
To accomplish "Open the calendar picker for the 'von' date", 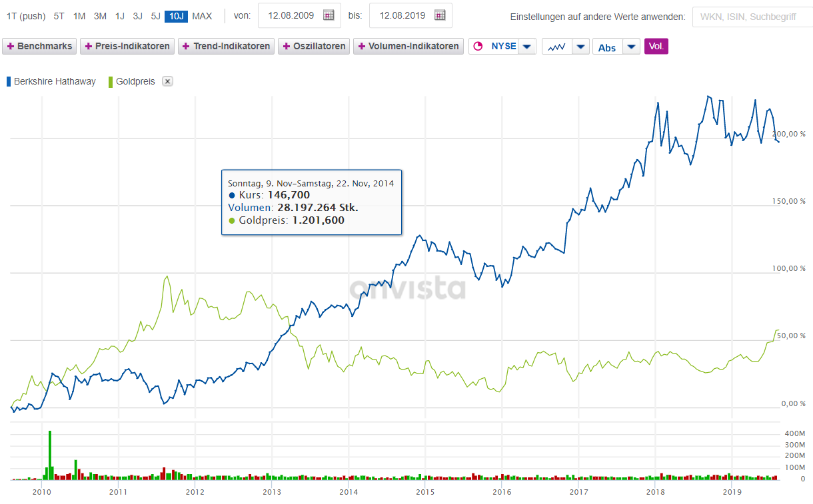I will (x=329, y=15).
